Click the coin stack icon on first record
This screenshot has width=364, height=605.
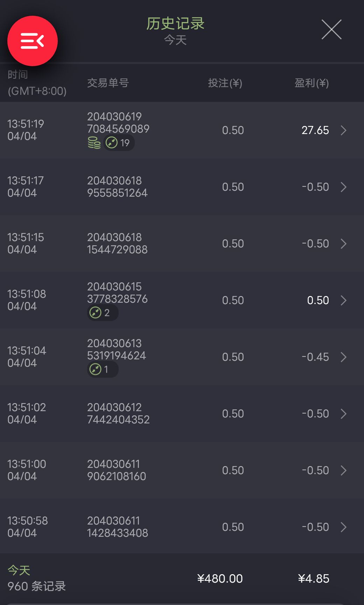(94, 143)
